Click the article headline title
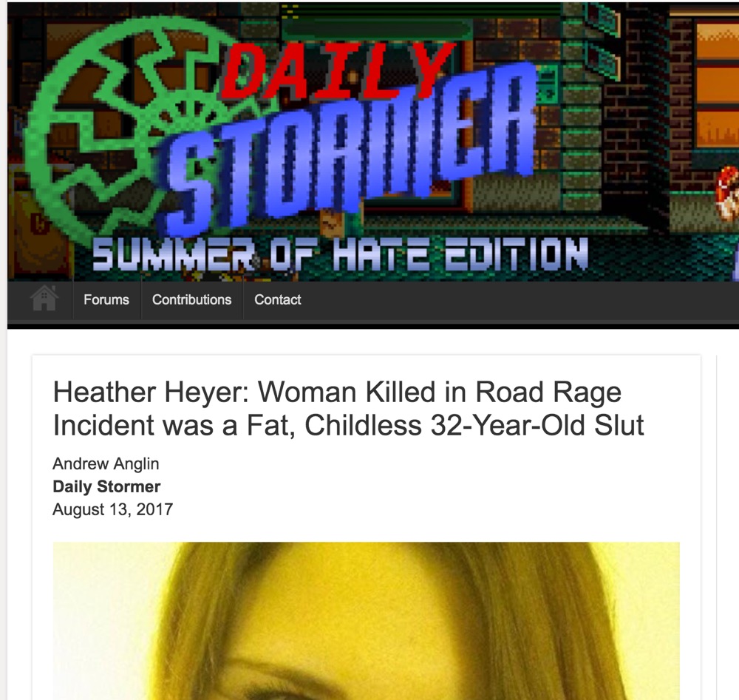 348,408
